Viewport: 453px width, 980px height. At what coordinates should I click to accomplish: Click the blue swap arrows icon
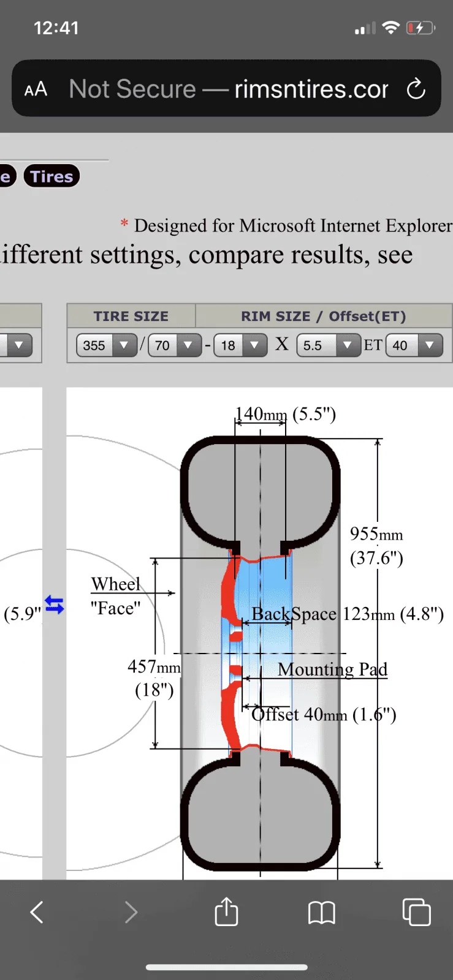(x=54, y=605)
